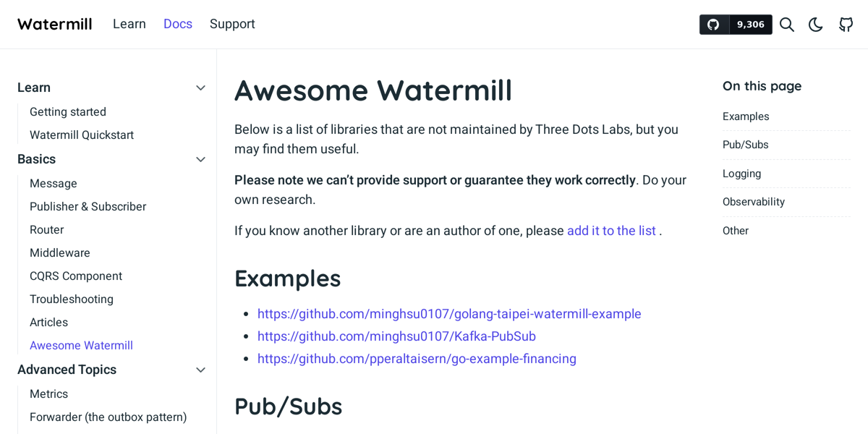Viewport: 868px width, 434px height.
Task: Select Pub/Subs in the page outline
Action: 745,144
